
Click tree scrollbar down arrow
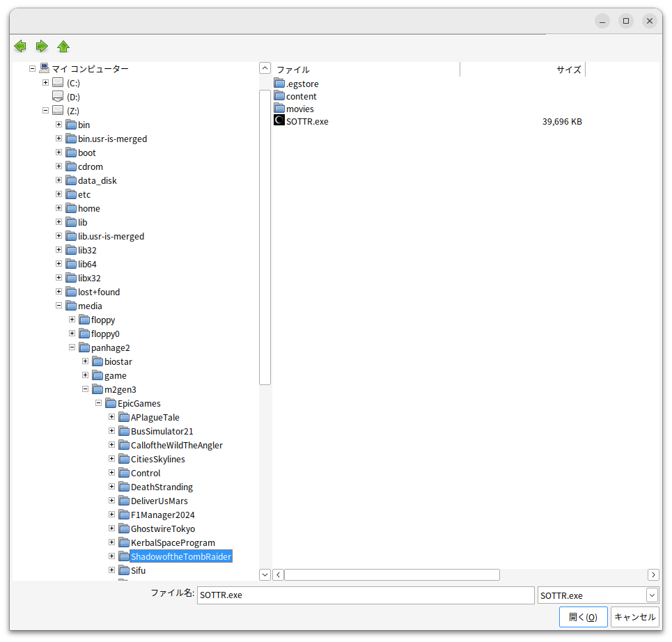(x=265, y=574)
